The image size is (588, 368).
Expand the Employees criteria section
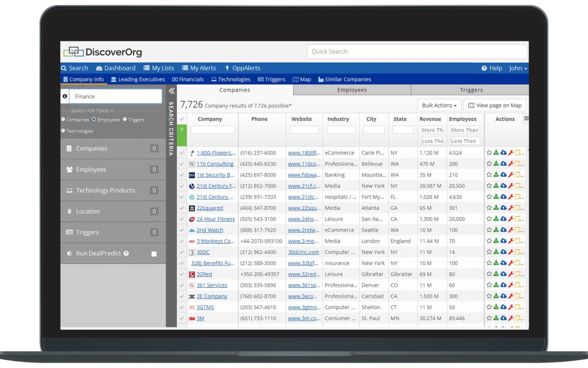point(113,170)
